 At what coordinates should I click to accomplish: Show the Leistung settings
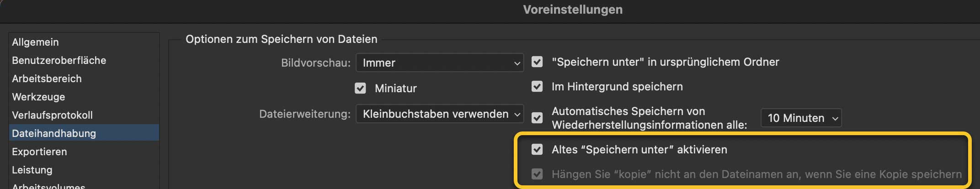[x=32, y=170]
